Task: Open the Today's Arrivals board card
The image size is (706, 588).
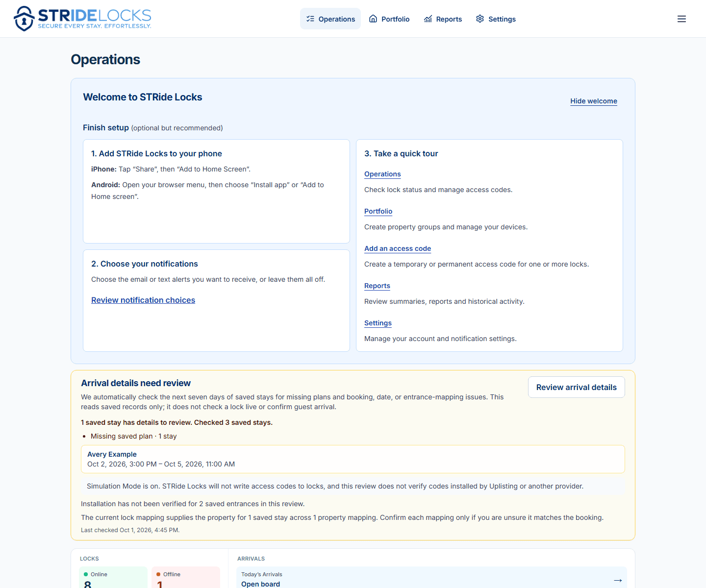Action: coord(431,577)
